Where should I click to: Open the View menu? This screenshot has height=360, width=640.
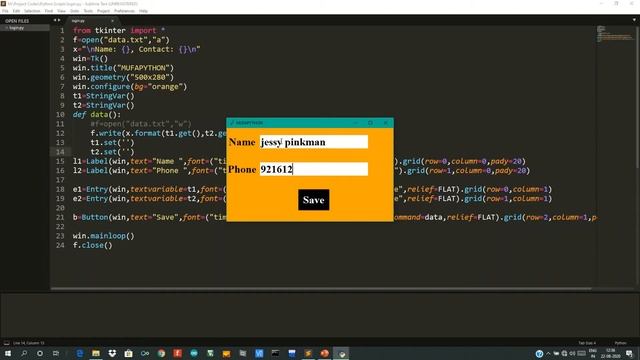pos(61,11)
